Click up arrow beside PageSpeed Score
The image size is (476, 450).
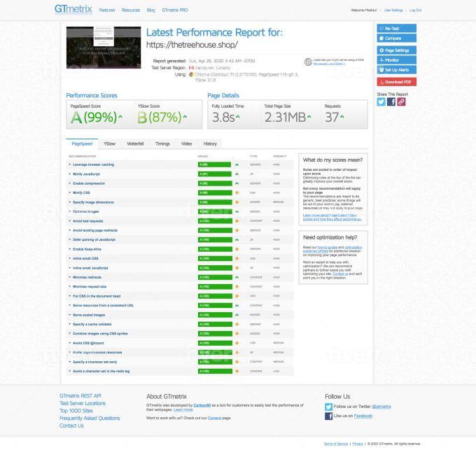tap(120, 116)
